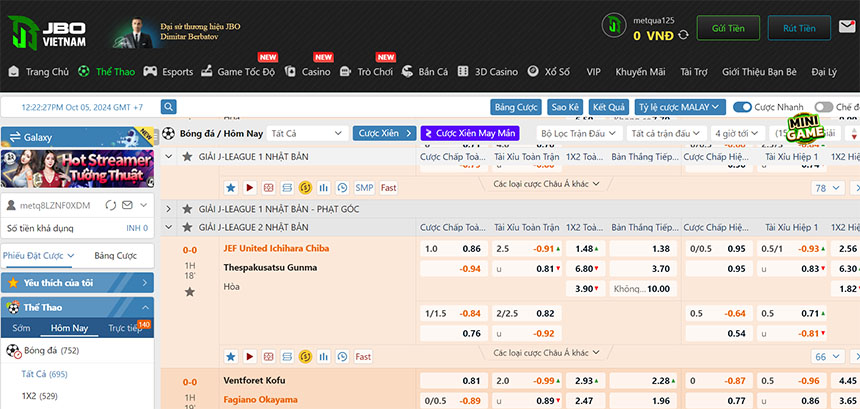This screenshot has height=409, width=860.
Task: Switch to the Sớm tab in sidebar
Action: point(21,328)
